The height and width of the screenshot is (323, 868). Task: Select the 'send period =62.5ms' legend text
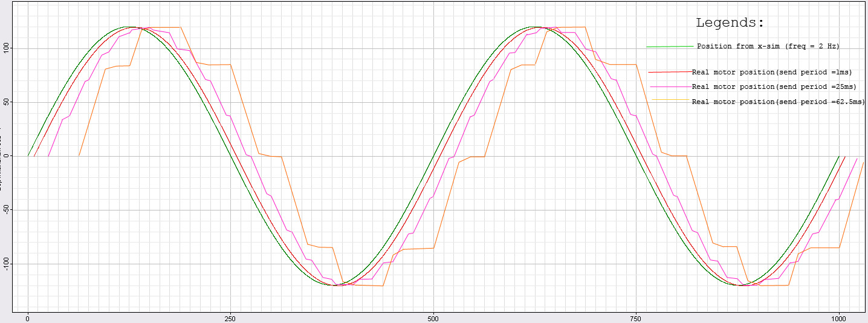click(x=778, y=102)
